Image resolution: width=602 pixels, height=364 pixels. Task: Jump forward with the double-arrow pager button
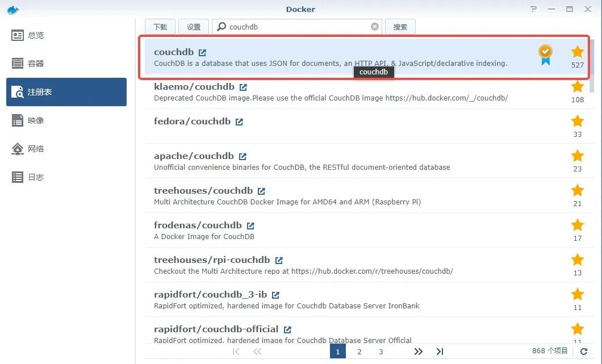pos(419,352)
